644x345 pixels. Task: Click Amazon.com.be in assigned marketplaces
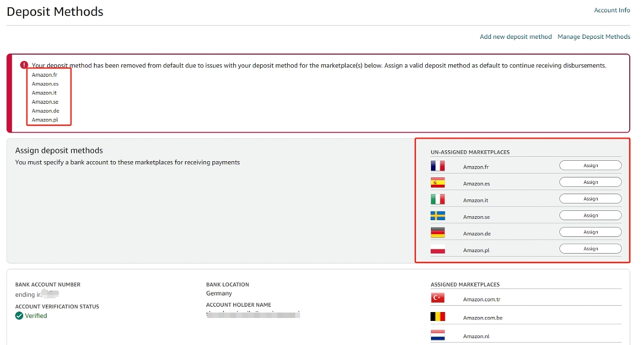coord(483,318)
